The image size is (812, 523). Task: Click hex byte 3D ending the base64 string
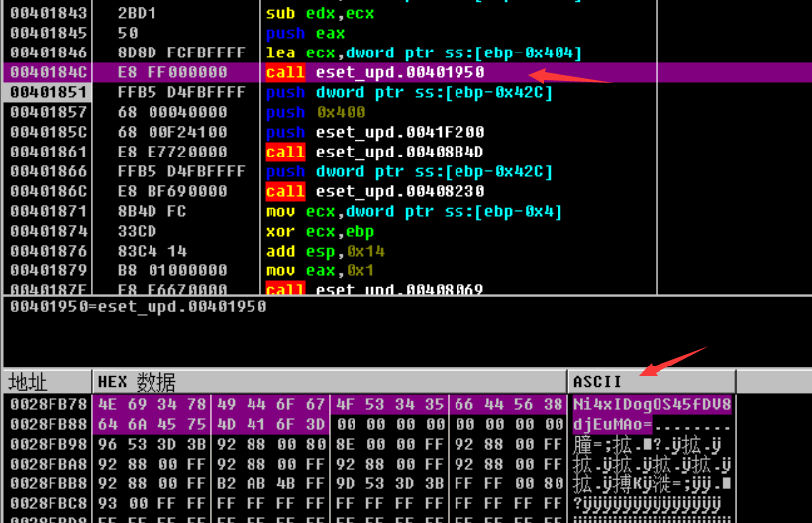click(x=315, y=425)
